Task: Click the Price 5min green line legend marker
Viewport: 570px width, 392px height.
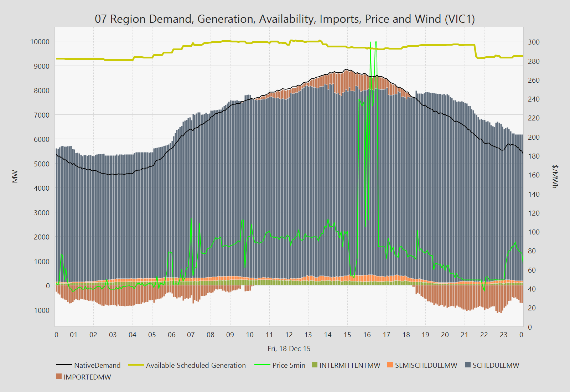Action: (262, 365)
